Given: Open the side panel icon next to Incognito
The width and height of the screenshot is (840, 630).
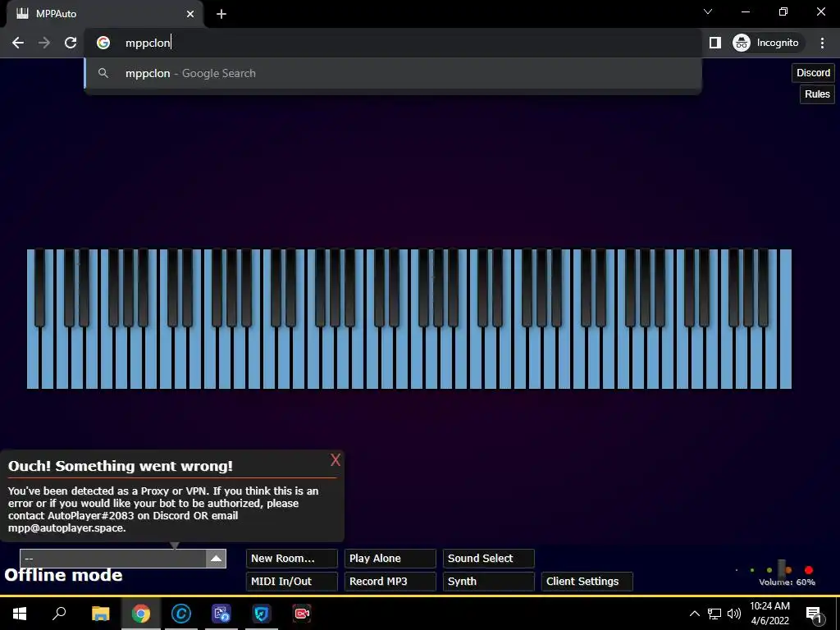Looking at the screenshot, I should pos(715,43).
